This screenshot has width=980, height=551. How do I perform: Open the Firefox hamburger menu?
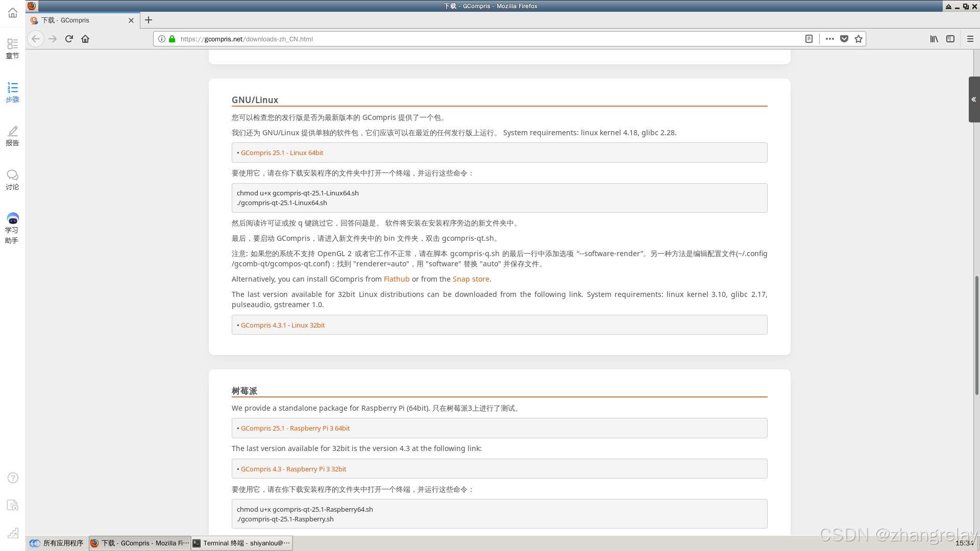click(x=970, y=39)
